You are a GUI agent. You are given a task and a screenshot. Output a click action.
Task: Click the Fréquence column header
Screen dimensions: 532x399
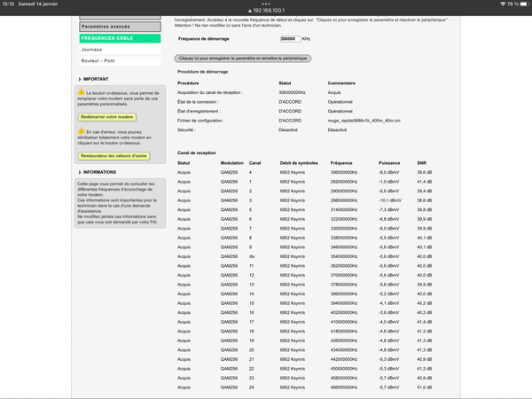pos(341,163)
